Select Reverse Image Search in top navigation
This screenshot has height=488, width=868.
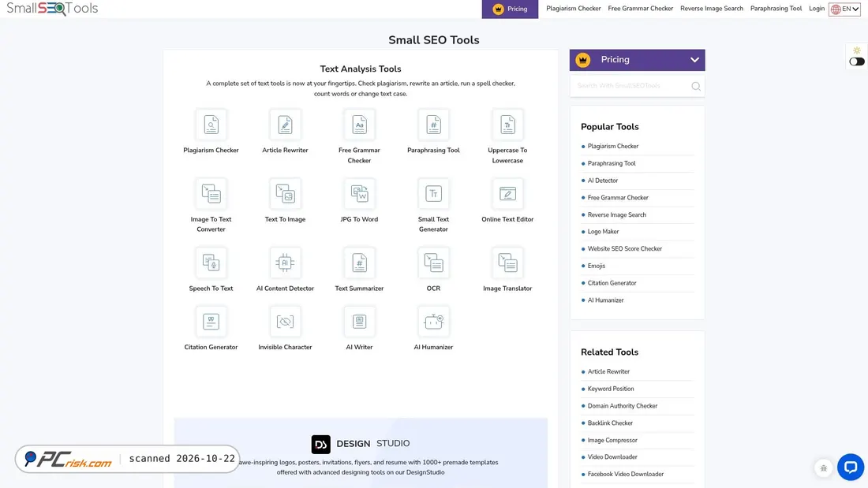(712, 9)
